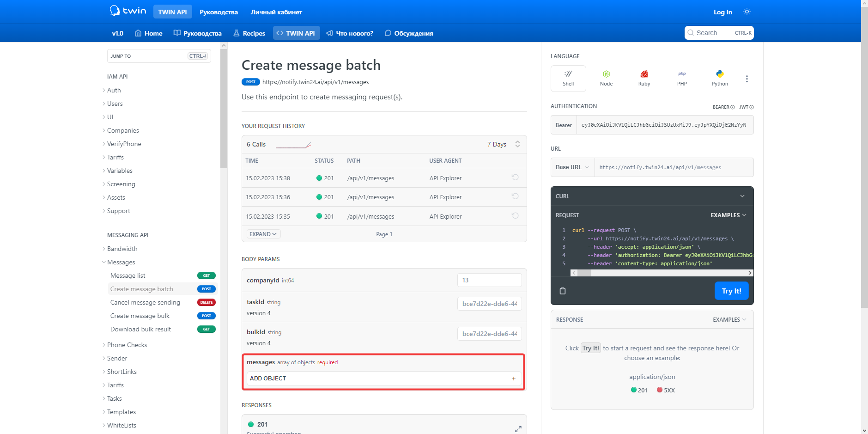The image size is (868, 434).
Task: Open request EXAMPLES dropdown
Action: [728, 215]
